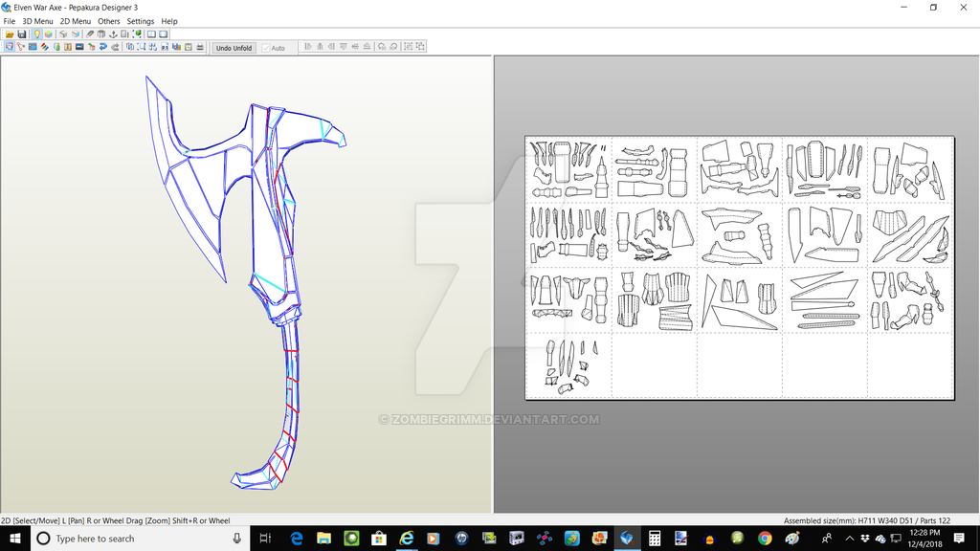Click the green cube fit-view icon

[x=137, y=34]
